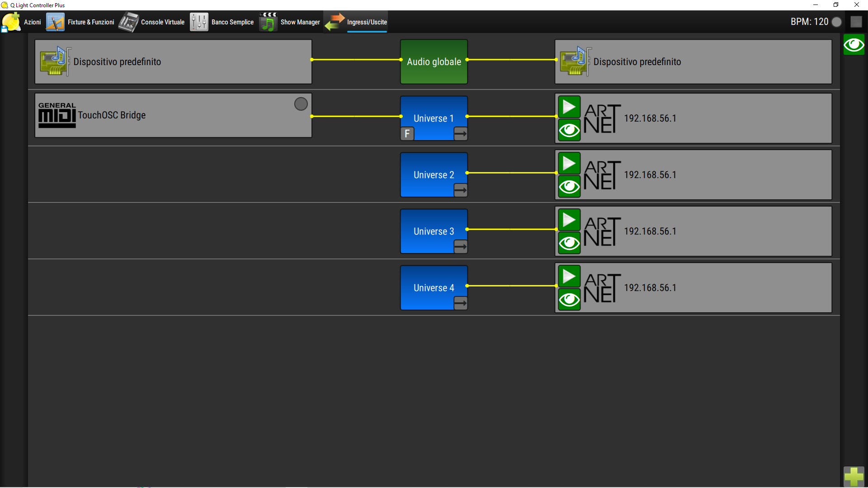Click 192.168.56.1 output of Universe 4
This screenshot has width=868, height=488.
coord(650,288)
